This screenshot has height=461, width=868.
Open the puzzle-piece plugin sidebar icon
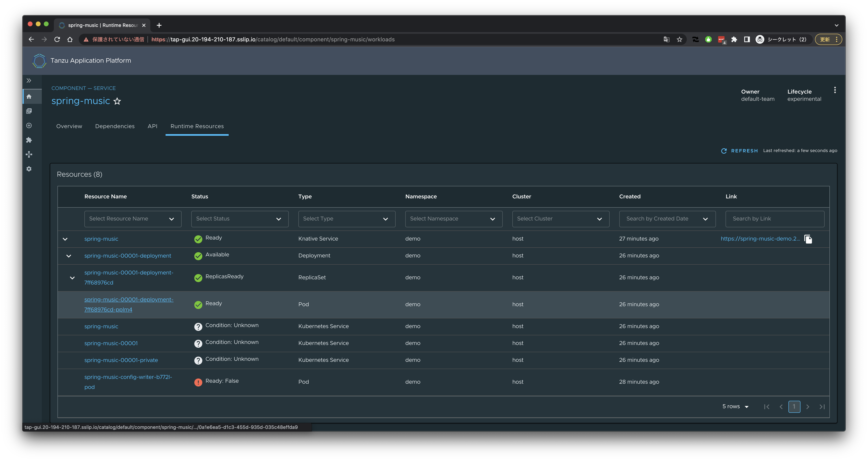[x=29, y=140]
